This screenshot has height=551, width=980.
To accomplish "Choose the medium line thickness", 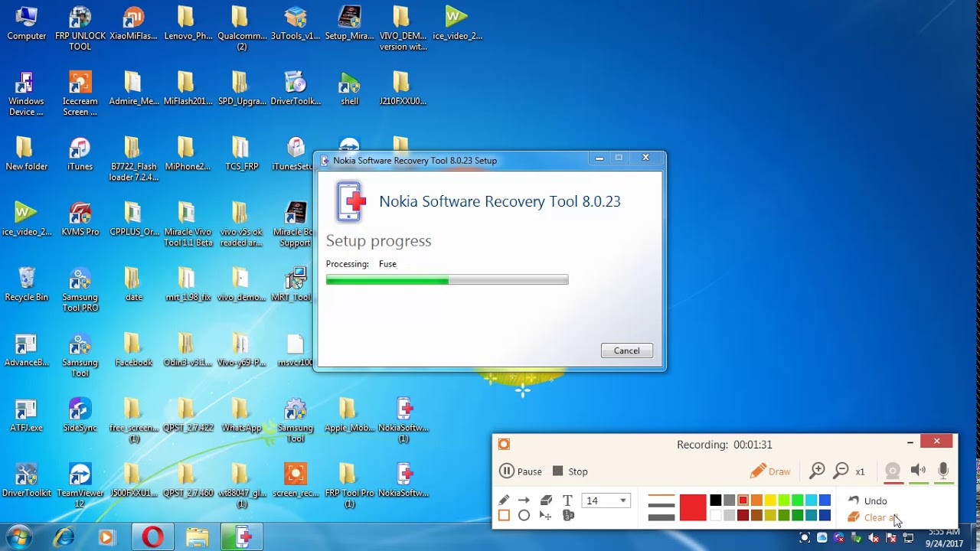I will (x=661, y=505).
